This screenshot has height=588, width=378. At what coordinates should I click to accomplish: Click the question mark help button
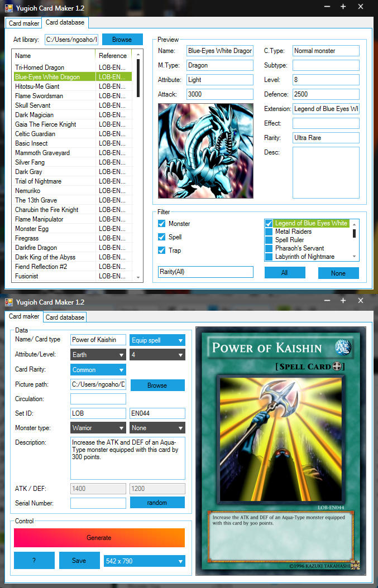pyautogui.click(x=34, y=560)
